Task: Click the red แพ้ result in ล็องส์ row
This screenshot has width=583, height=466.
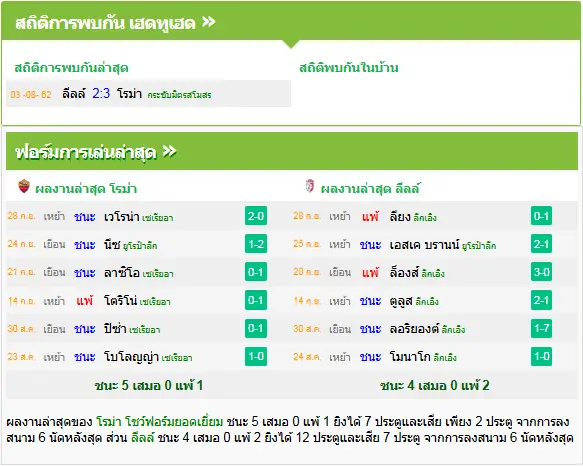Action: click(x=370, y=272)
